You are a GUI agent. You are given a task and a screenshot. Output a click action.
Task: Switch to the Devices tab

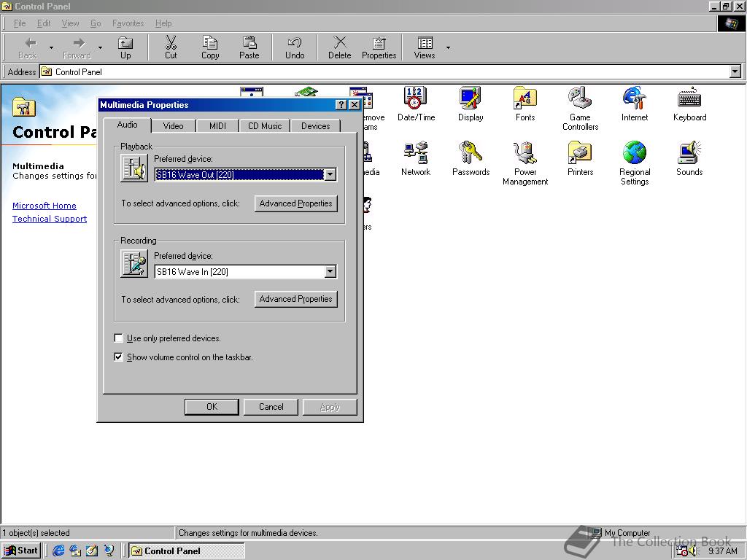(315, 125)
